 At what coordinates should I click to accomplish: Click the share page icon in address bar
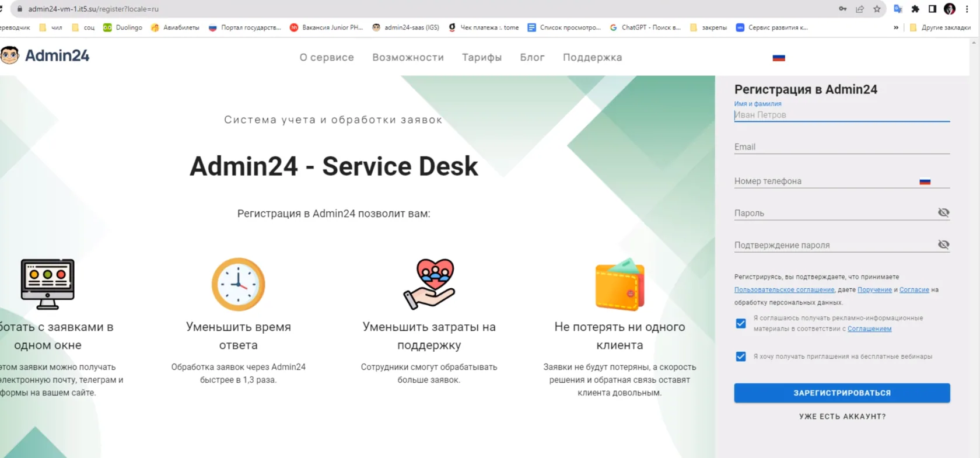coord(859,9)
